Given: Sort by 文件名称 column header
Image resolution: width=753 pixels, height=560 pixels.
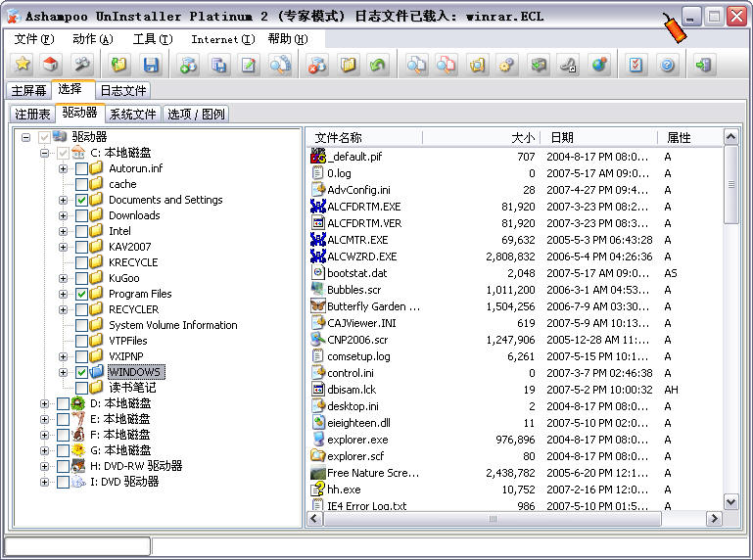Looking at the screenshot, I should [364, 138].
